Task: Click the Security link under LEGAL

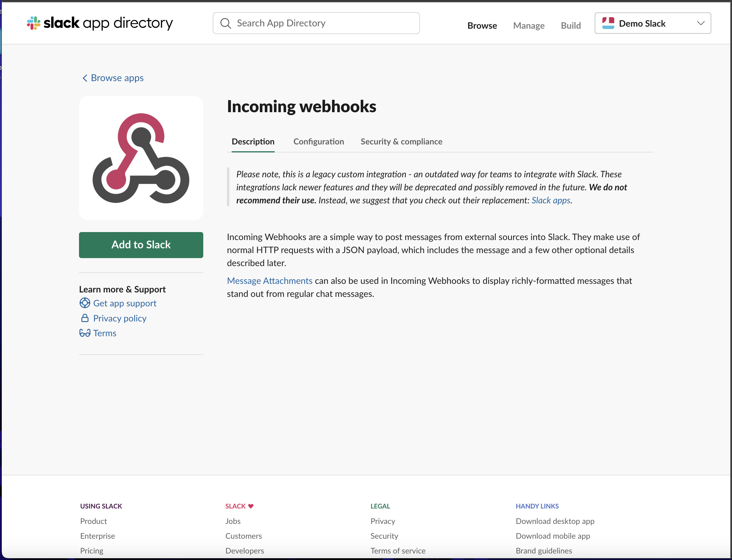Action: (x=384, y=536)
